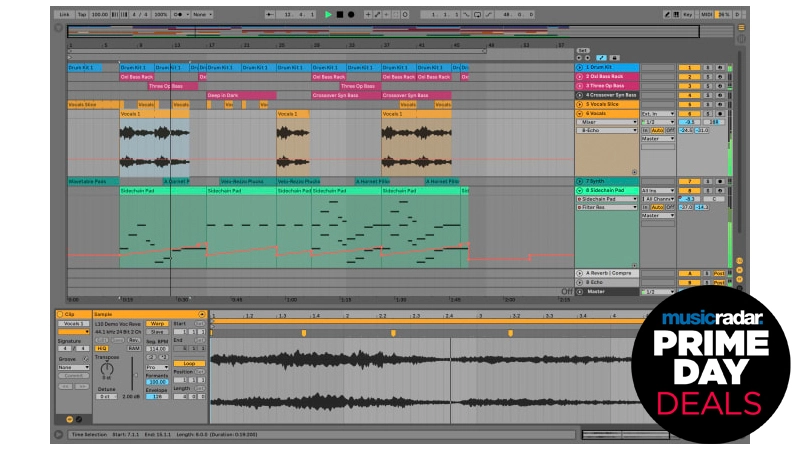Toggle the automation mode icon
This screenshot has height=450, width=800.
(602, 58)
